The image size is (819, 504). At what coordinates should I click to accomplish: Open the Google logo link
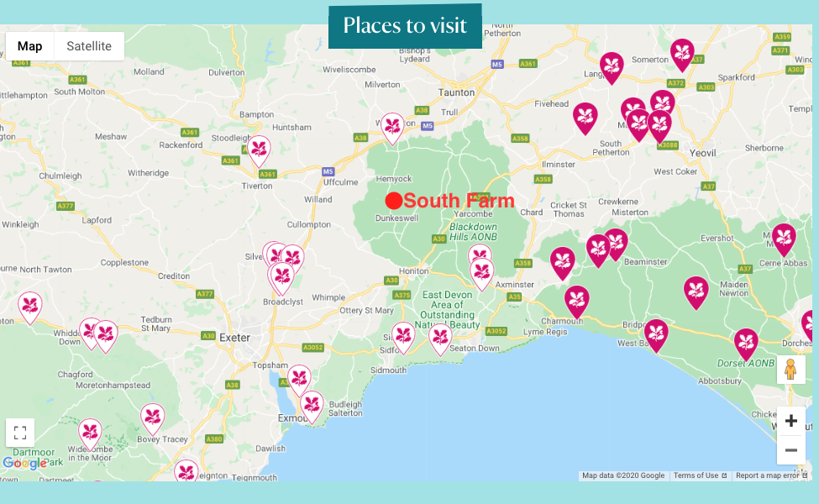coord(24,464)
